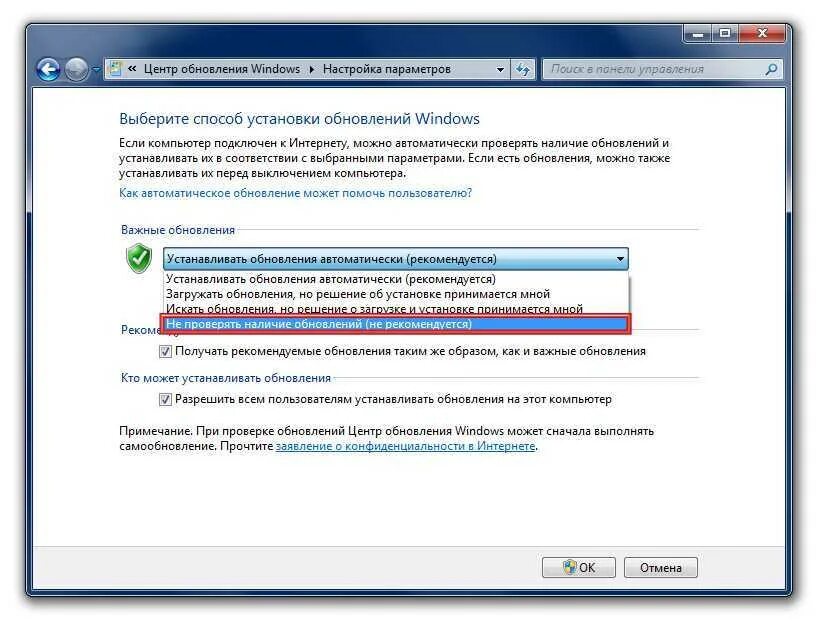825x623 pixels.
Task: Open recent pages arrow beside navigation buttons
Action: [96, 69]
